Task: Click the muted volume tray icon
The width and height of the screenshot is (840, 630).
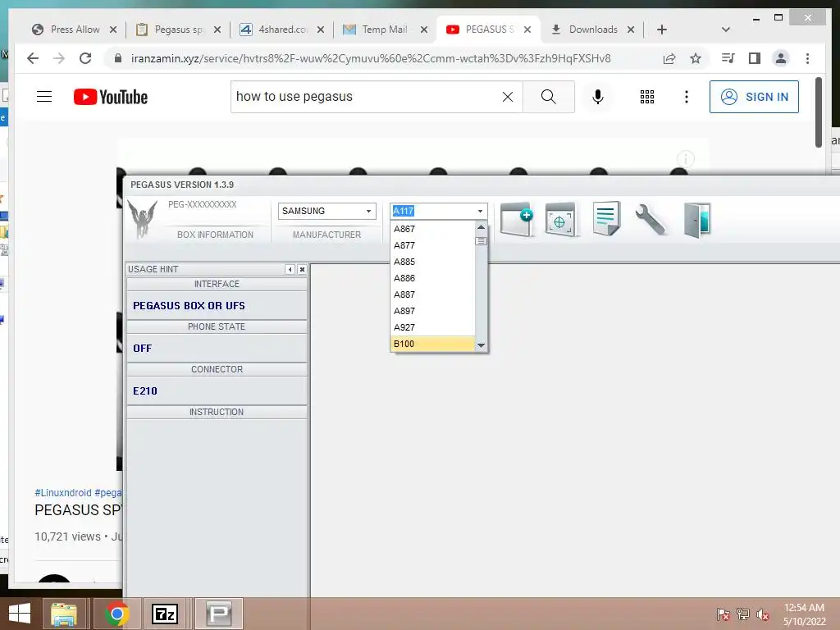Action: point(763,614)
